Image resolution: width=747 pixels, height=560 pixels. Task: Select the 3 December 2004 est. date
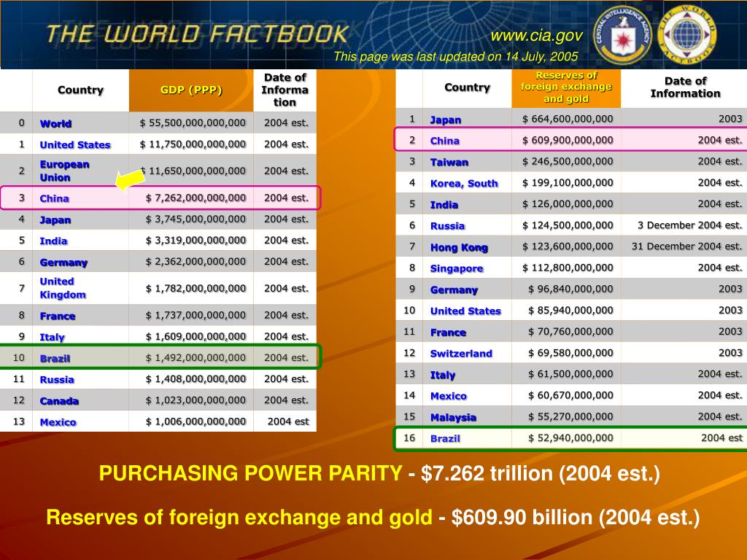690,225
